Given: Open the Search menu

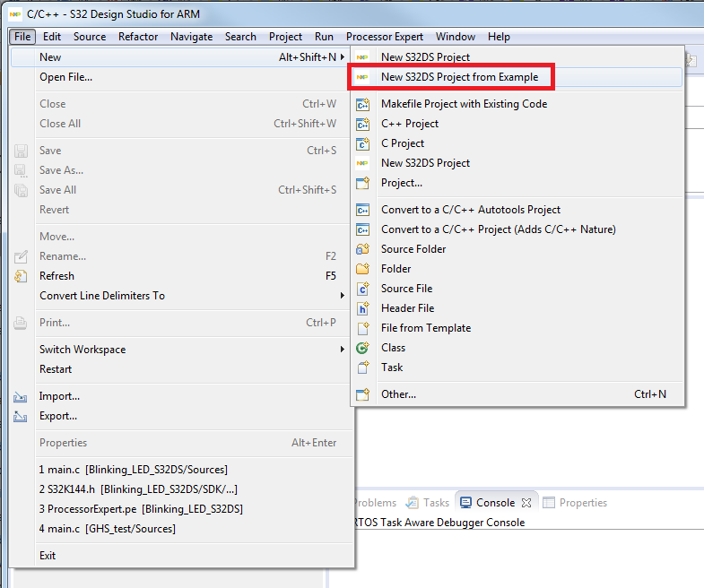Looking at the screenshot, I should pyautogui.click(x=240, y=37).
